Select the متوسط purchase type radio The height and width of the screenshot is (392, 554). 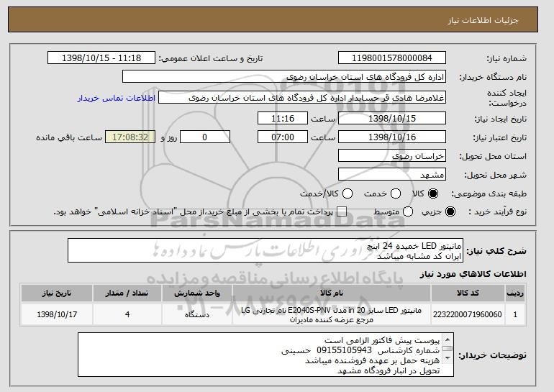(x=408, y=212)
